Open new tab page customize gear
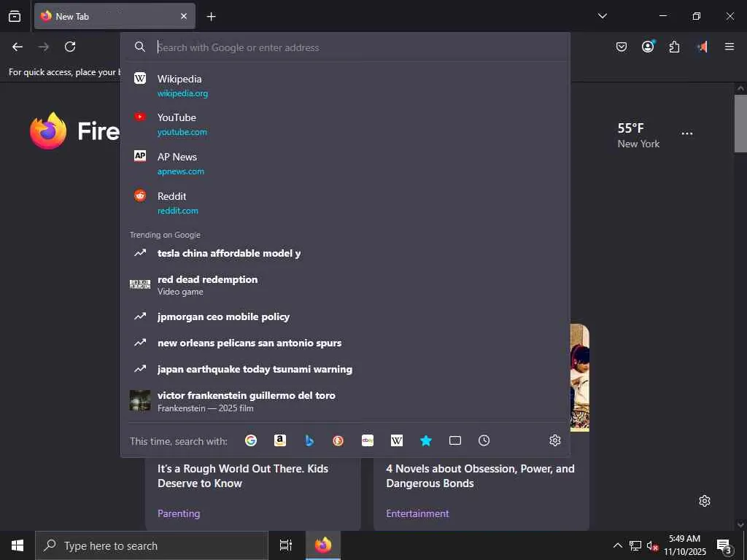 coord(705,501)
